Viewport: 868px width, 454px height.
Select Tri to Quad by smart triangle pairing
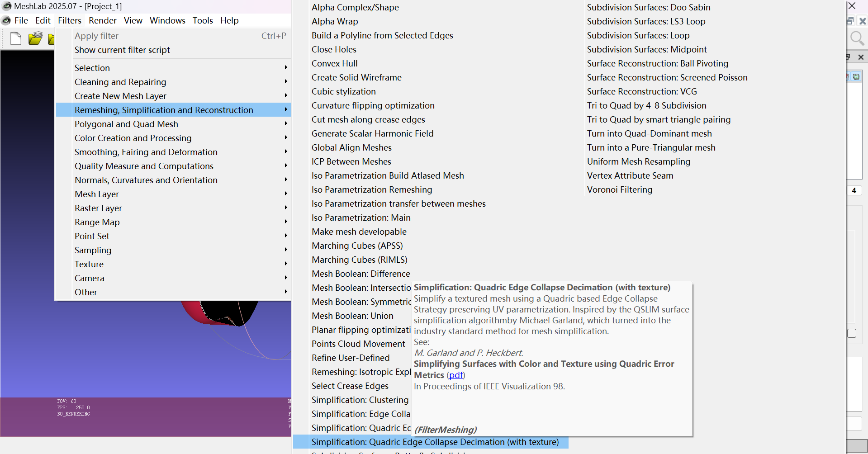pos(659,119)
